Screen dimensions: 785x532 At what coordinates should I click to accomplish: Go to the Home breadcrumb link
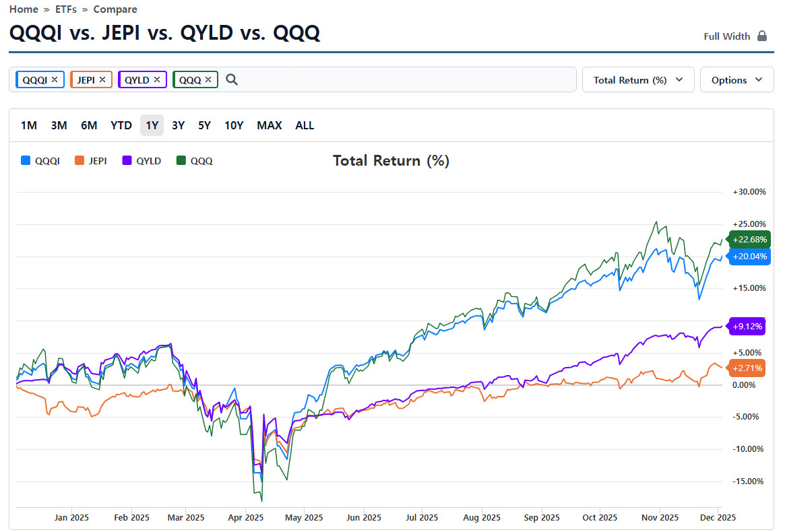[24, 9]
